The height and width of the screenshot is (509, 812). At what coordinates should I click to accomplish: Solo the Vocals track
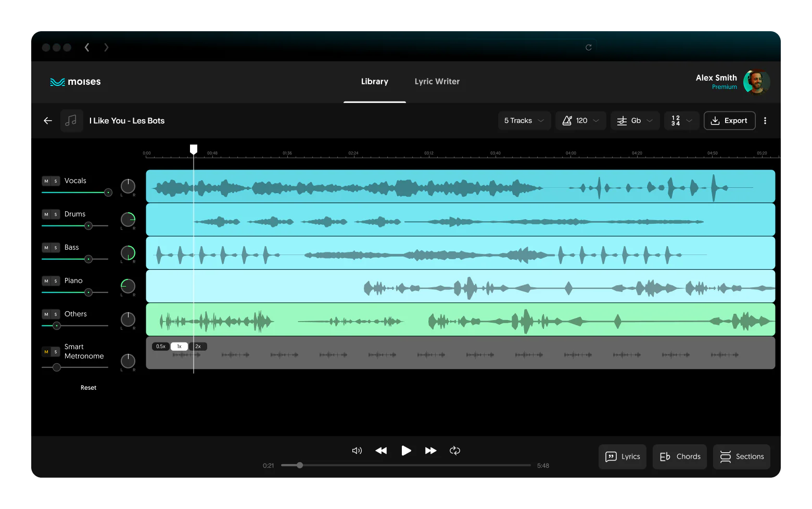click(56, 181)
